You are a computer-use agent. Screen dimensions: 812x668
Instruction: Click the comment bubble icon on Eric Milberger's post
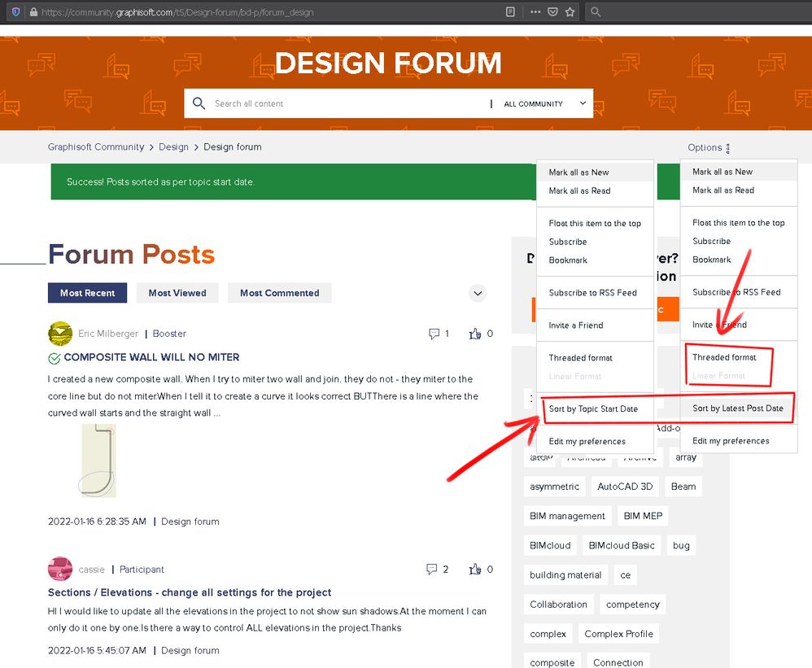[x=434, y=334]
